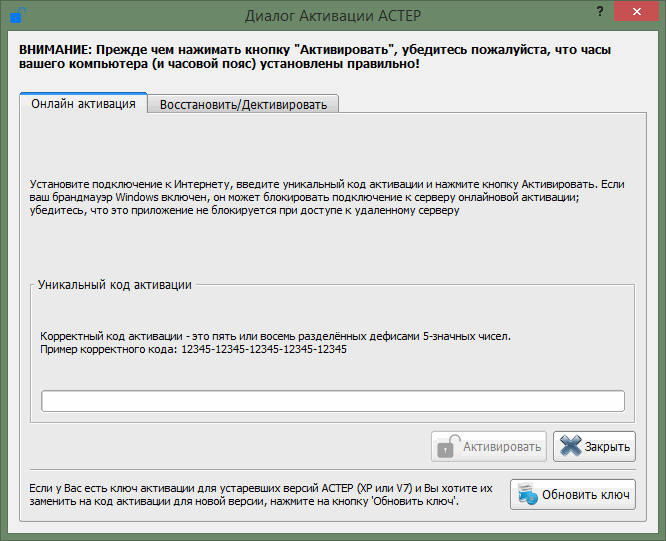Click the question mark help button in title bar

(x=600, y=11)
